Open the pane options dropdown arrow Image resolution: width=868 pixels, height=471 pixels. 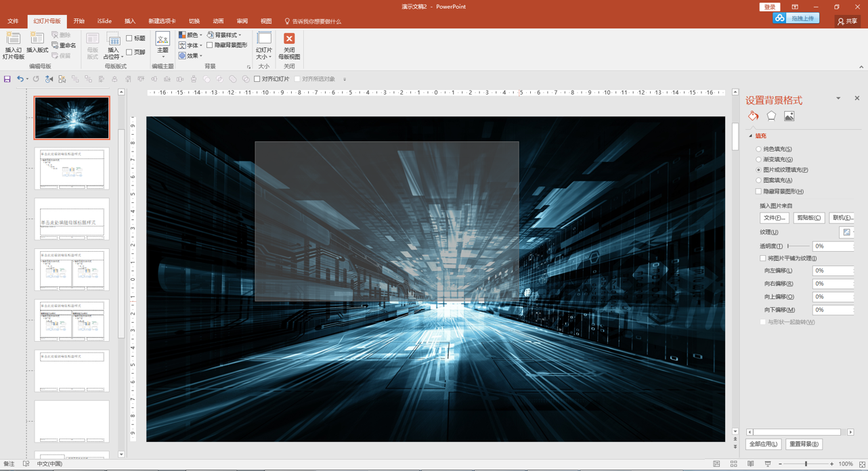coord(838,98)
